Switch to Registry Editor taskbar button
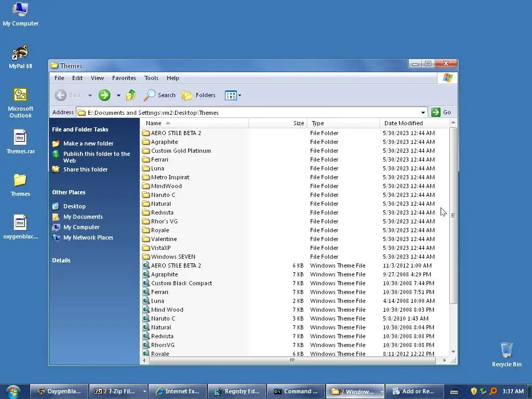Screen dimensions: 532x399 click(237, 392)
